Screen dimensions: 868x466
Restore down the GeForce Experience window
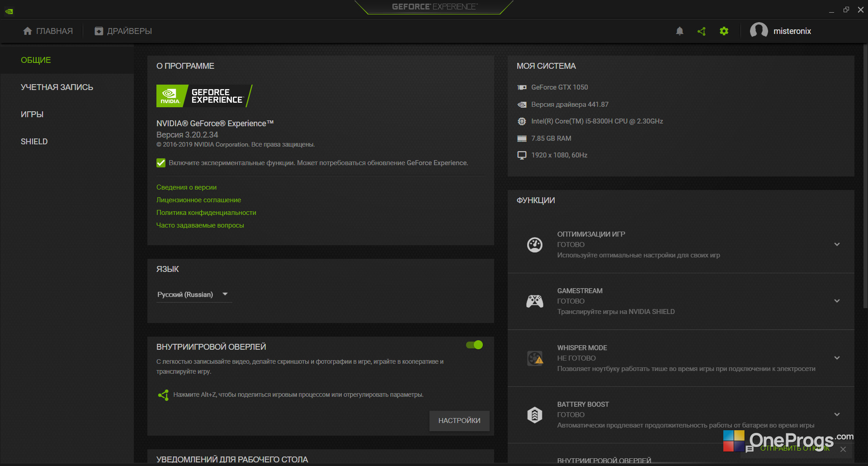point(846,10)
